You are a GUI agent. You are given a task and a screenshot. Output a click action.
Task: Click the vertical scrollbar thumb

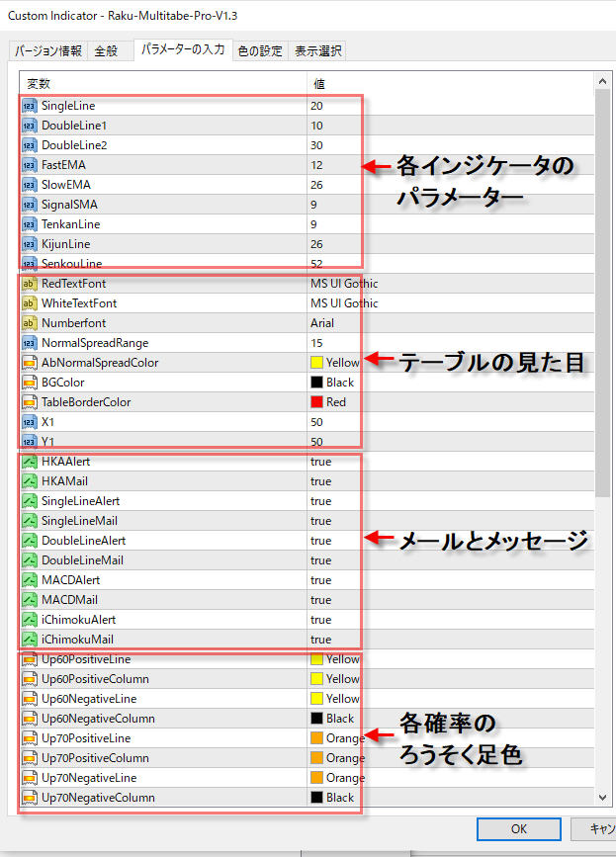click(602, 293)
